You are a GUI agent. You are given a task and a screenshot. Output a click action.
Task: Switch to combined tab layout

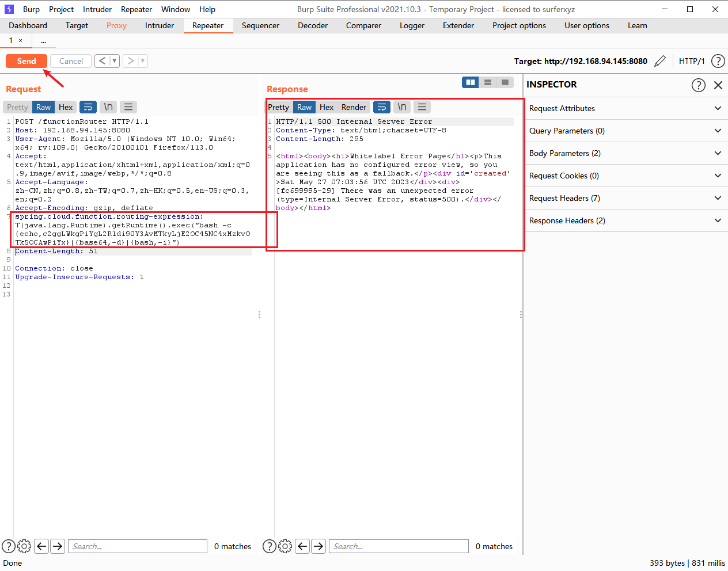point(505,82)
